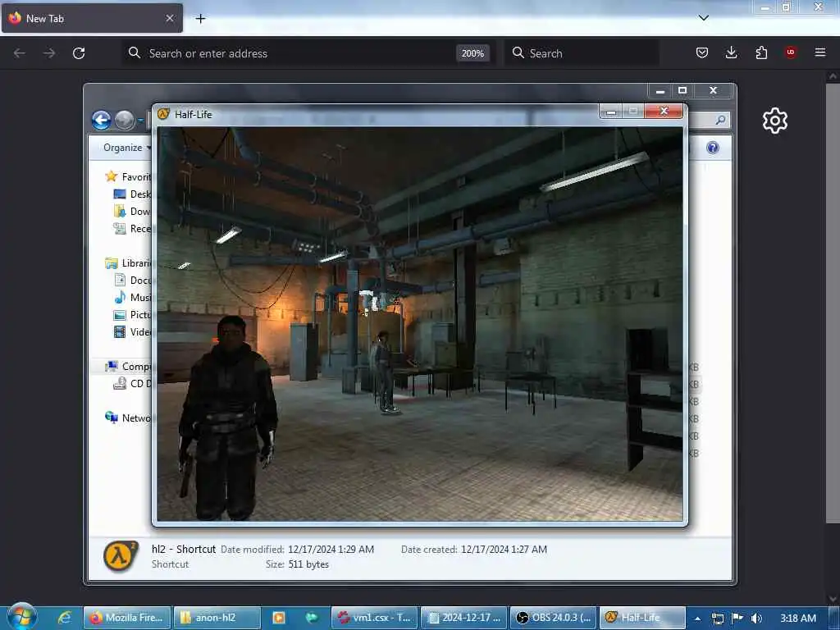The width and height of the screenshot is (840, 630).
Task: Reload the page in Firefox
Action: point(79,53)
